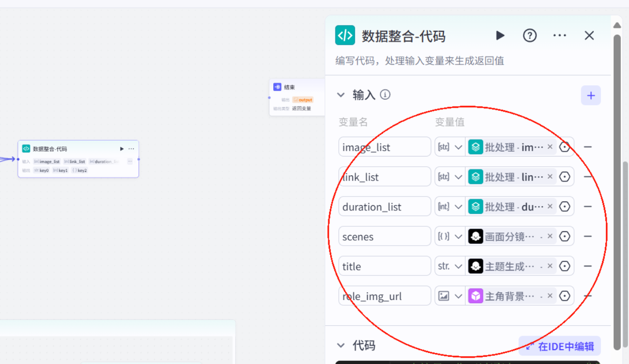Open the ••• menu in the panel header
Viewport: 629px width, 364px height.
(x=559, y=35)
